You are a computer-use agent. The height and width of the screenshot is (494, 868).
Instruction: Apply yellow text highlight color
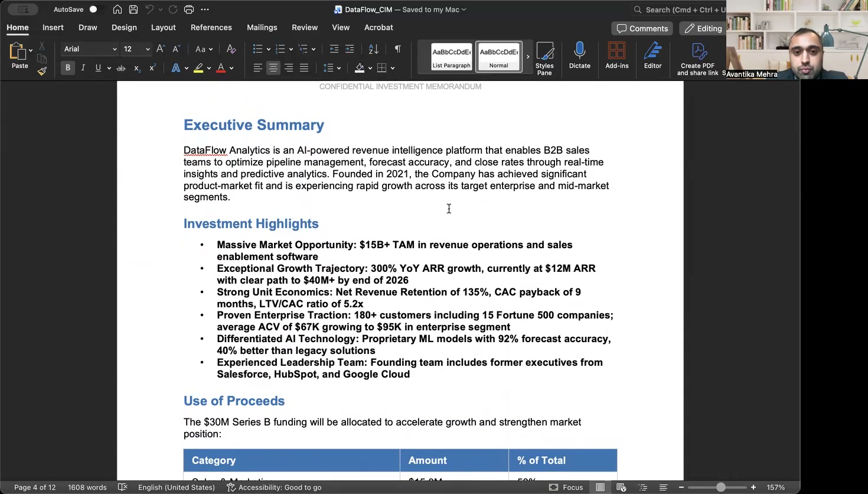tap(198, 68)
